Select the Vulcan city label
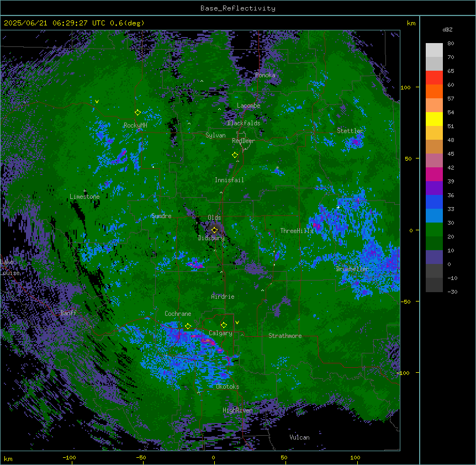 (299, 437)
